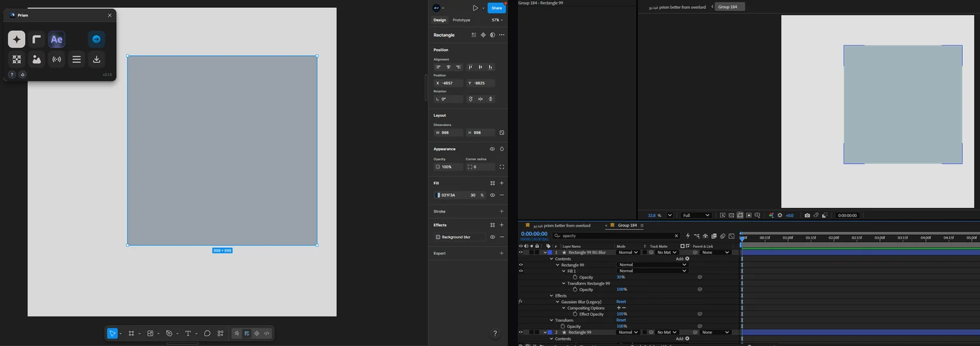Clear the opacity search field
980x346 pixels.
[676, 236]
